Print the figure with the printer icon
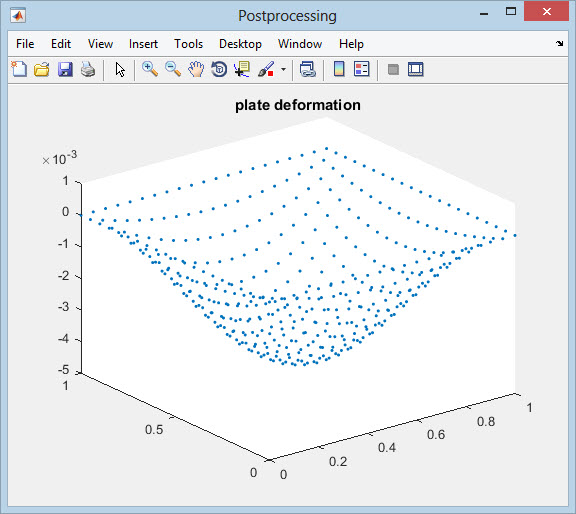 point(88,69)
